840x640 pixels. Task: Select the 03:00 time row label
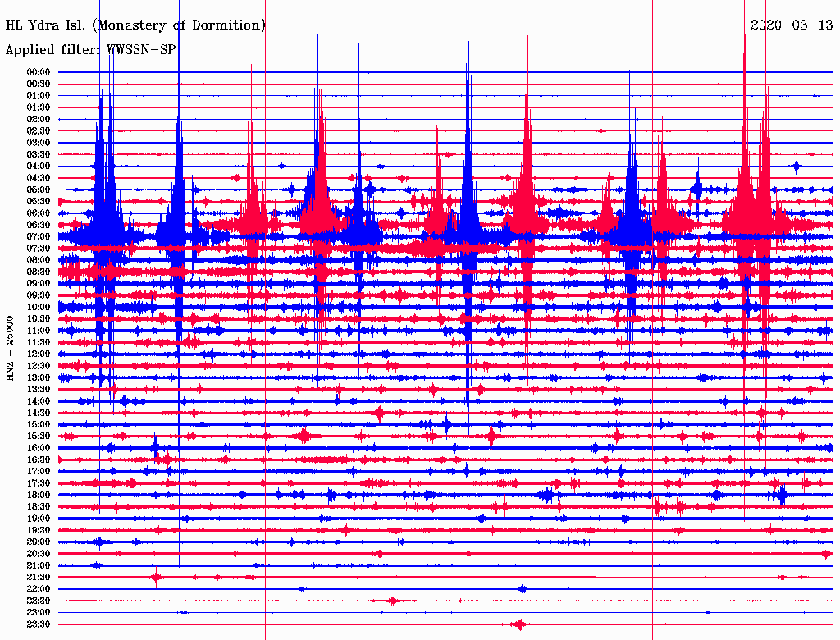pos(39,143)
